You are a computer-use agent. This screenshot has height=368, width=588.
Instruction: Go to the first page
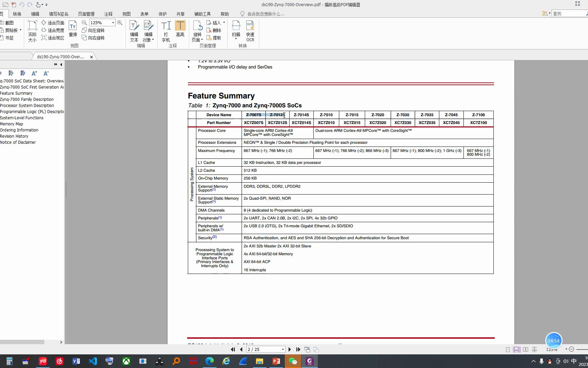pos(233,349)
